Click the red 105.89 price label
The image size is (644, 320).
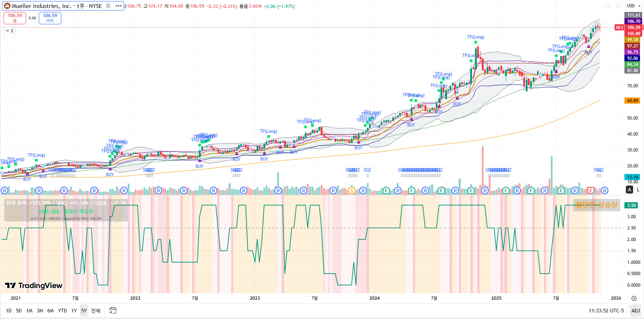click(633, 34)
